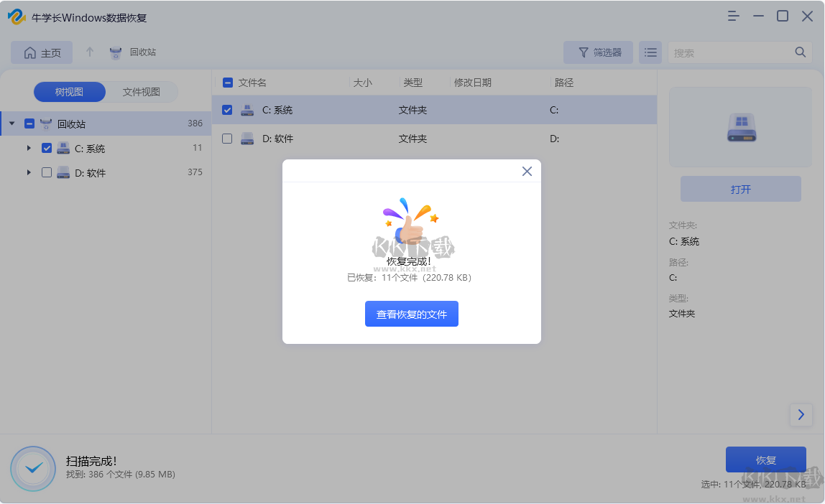Image resolution: width=825 pixels, height=504 pixels.
Task: Click the recycle bin icon in breadcrumb
Action: [x=115, y=52]
